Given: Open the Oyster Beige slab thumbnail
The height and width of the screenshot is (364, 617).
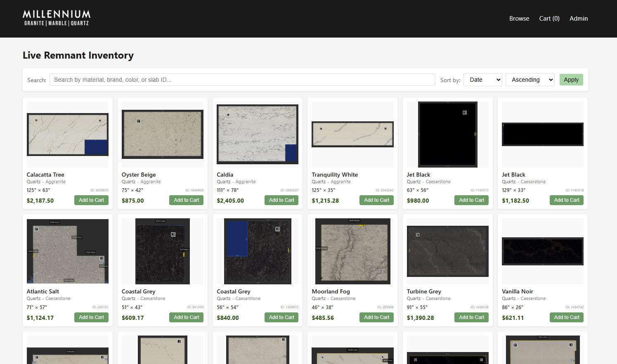Looking at the screenshot, I should tap(163, 135).
